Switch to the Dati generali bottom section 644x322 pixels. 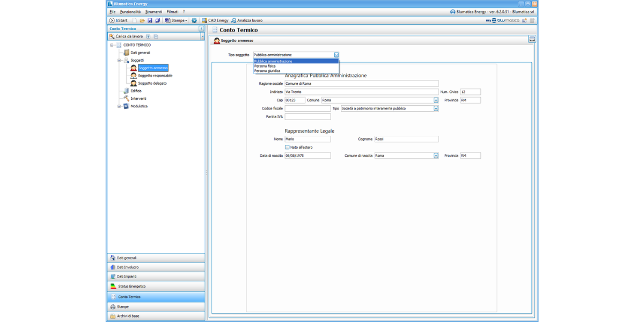pyautogui.click(x=156, y=258)
